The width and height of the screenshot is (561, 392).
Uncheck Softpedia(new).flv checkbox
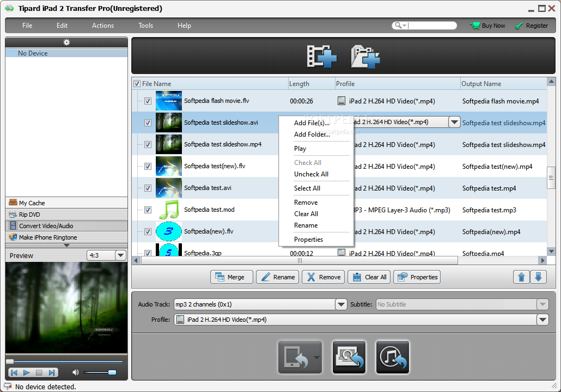point(148,232)
